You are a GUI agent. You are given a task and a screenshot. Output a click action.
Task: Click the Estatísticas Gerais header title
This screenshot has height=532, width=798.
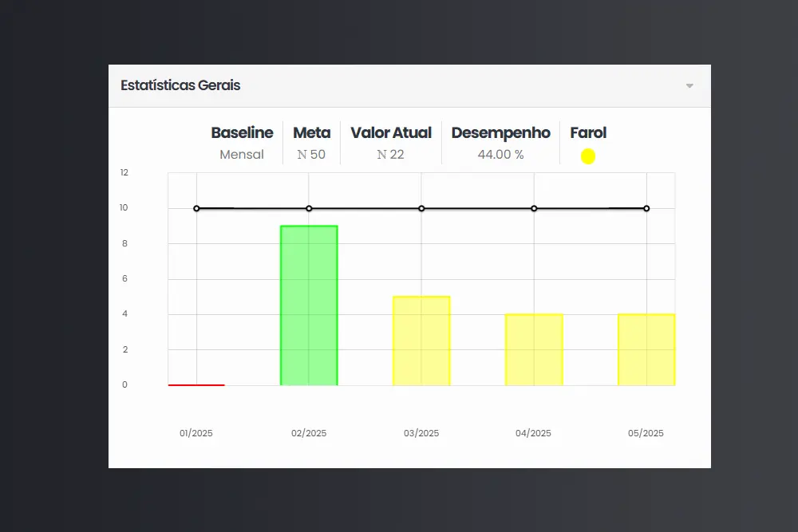click(x=180, y=85)
